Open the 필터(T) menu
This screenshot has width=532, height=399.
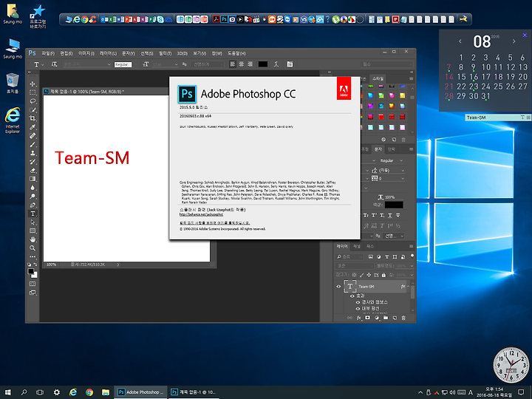coord(166,53)
